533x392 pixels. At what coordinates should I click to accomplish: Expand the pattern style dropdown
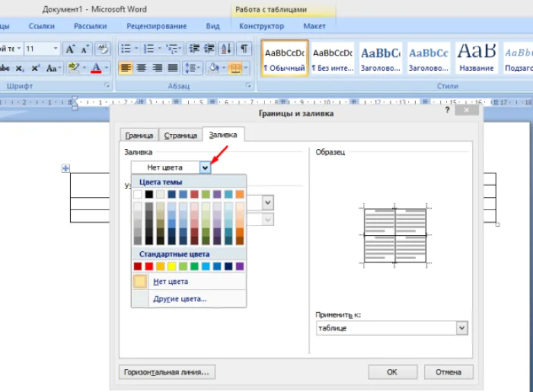tap(267, 203)
